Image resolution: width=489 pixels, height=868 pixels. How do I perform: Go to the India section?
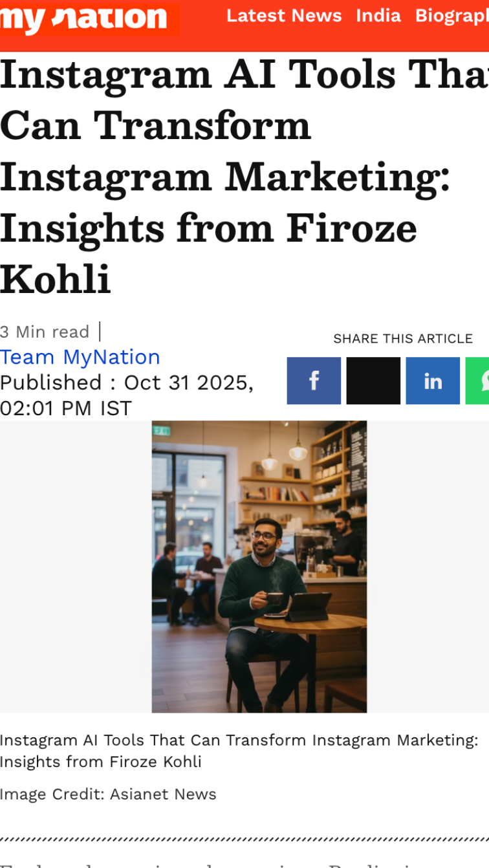(x=378, y=16)
